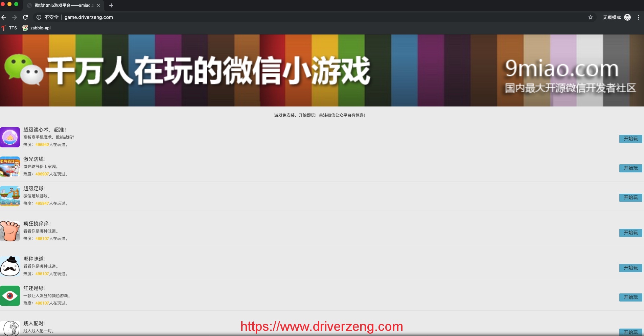The height and width of the screenshot is (336, 644).
Task: Click the heat count 496942
Action: tap(42, 145)
